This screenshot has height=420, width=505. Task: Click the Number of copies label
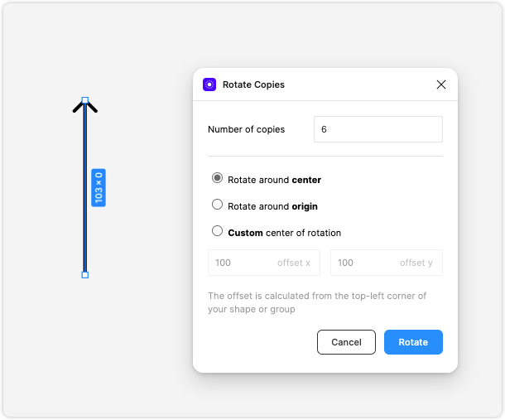(247, 129)
